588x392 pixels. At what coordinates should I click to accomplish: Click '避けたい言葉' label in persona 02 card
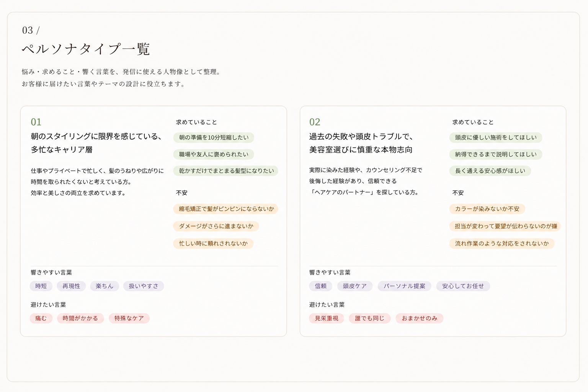point(327,305)
